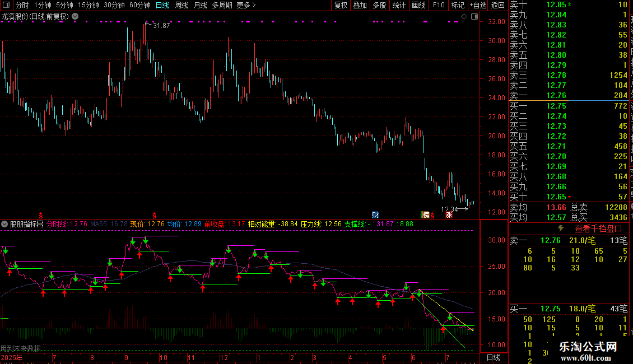Open F10 company info
The width and height of the screenshot is (633, 364).
(439, 5)
